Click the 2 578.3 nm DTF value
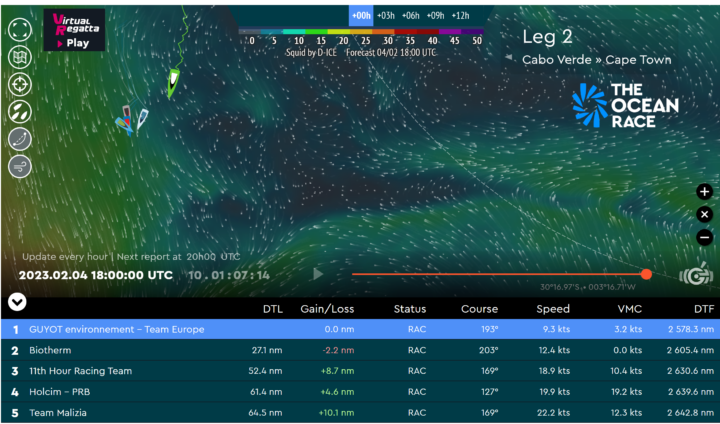The height and width of the screenshot is (424, 720). tap(691, 329)
